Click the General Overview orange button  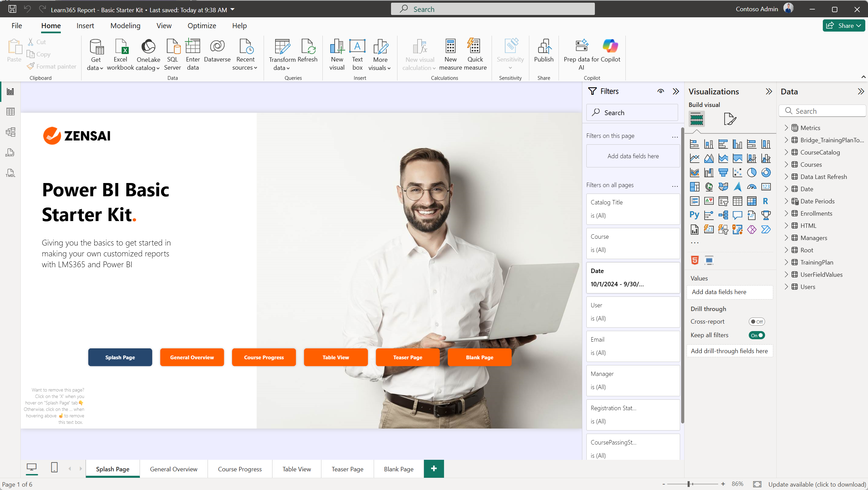(192, 357)
